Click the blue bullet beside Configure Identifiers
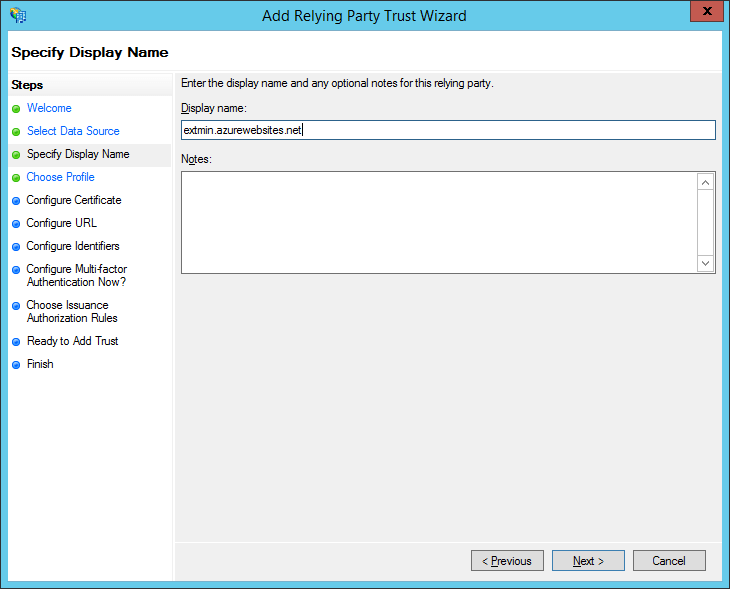 click(16, 246)
